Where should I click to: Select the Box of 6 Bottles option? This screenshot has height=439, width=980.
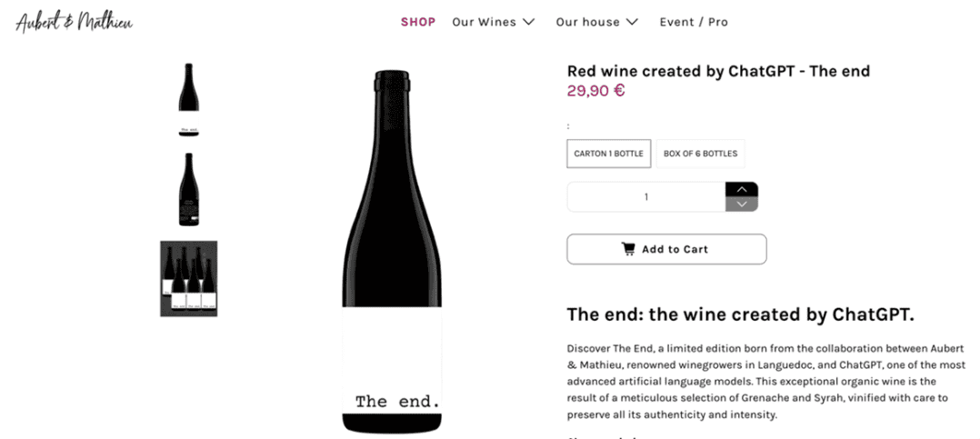(700, 154)
